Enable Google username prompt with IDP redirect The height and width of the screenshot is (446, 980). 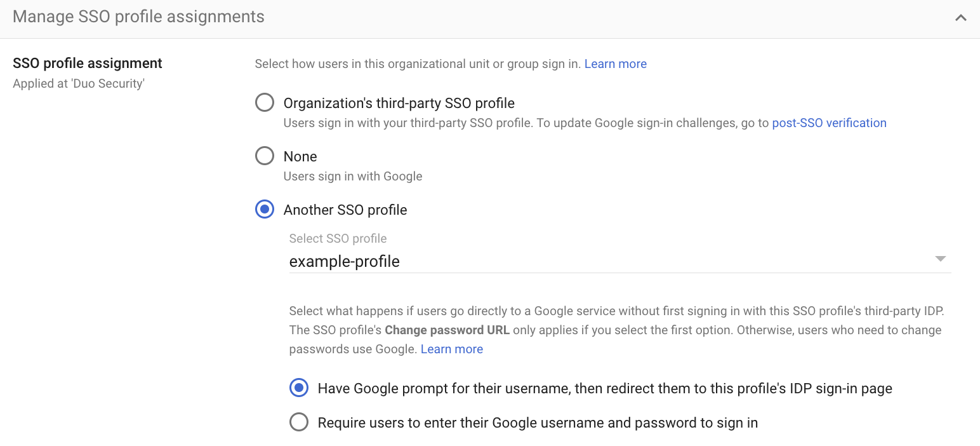[x=298, y=388]
